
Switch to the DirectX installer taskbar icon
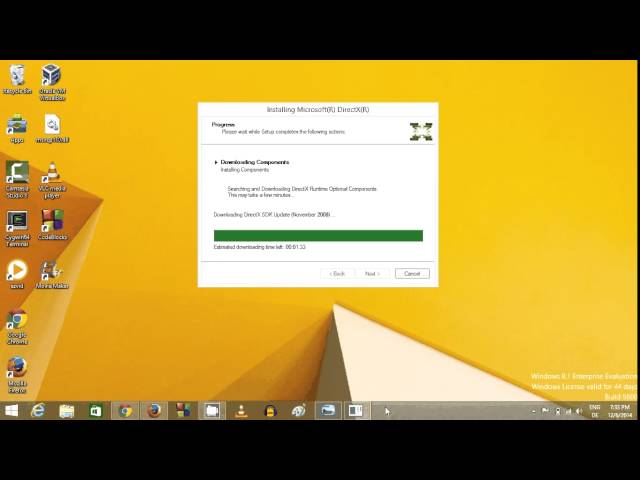tap(356, 411)
